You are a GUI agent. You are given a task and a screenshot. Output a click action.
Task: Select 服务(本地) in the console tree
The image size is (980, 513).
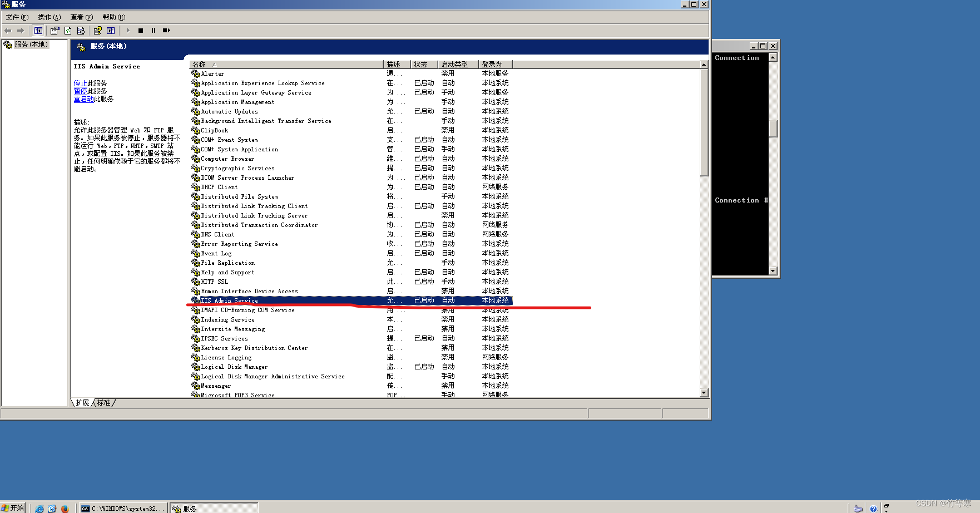click(x=31, y=45)
